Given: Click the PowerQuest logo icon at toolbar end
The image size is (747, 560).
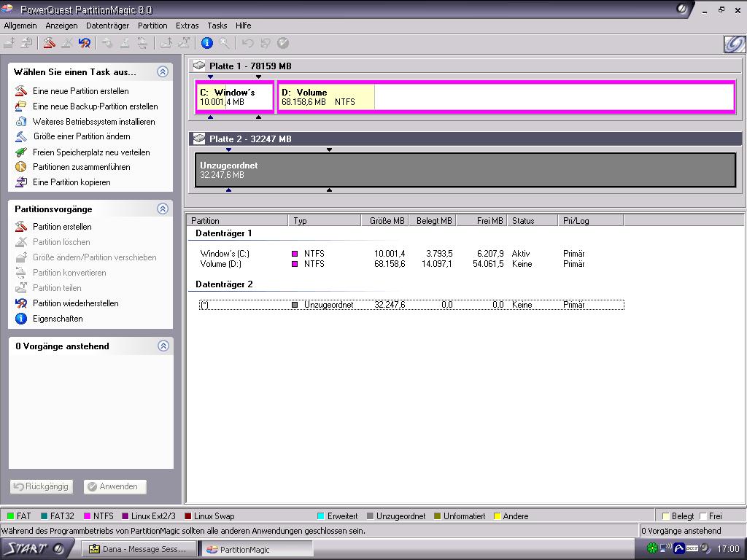Looking at the screenshot, I should point(734,44).
